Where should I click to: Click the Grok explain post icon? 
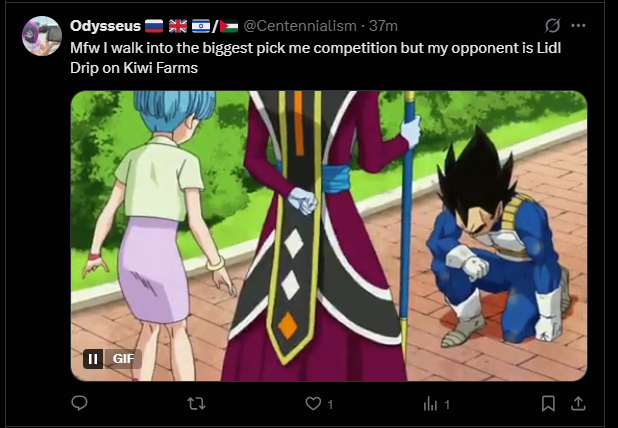[553, 26]
